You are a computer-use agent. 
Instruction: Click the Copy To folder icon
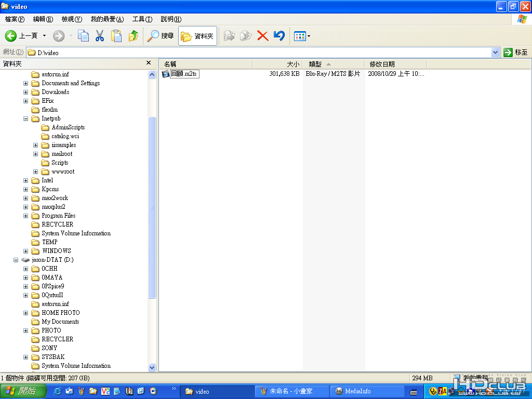(x=246, y=36)
